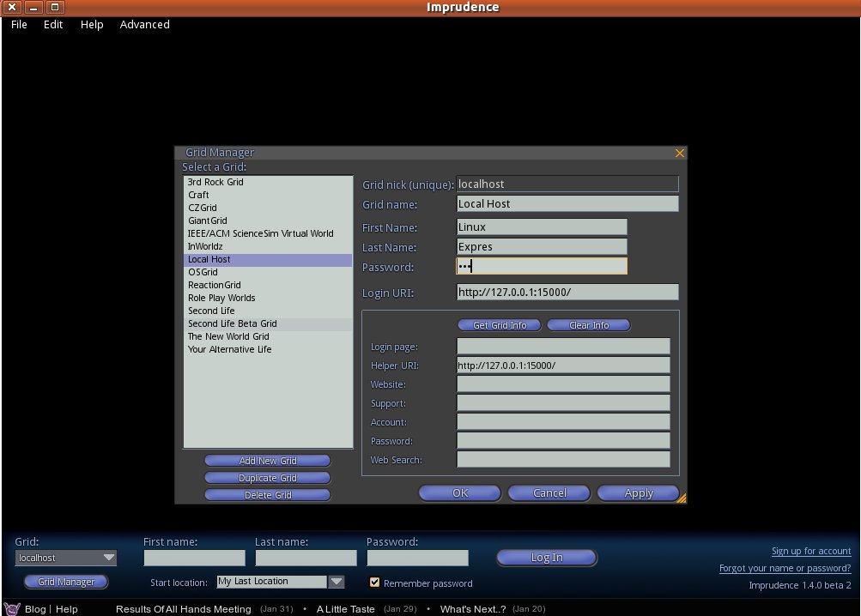Viewport: 861px width, 616px height.
Task: Open the Advanced menu
Action: point(144,25)
